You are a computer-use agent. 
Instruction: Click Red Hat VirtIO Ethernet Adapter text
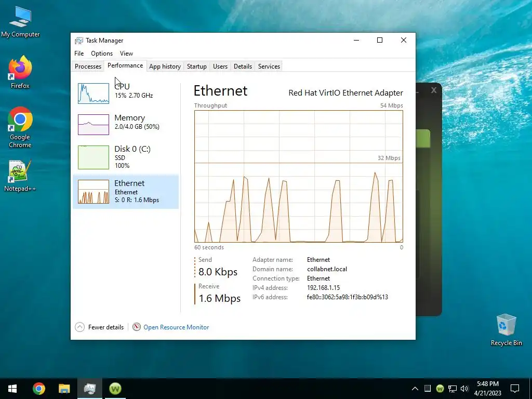tap(345, 93)
